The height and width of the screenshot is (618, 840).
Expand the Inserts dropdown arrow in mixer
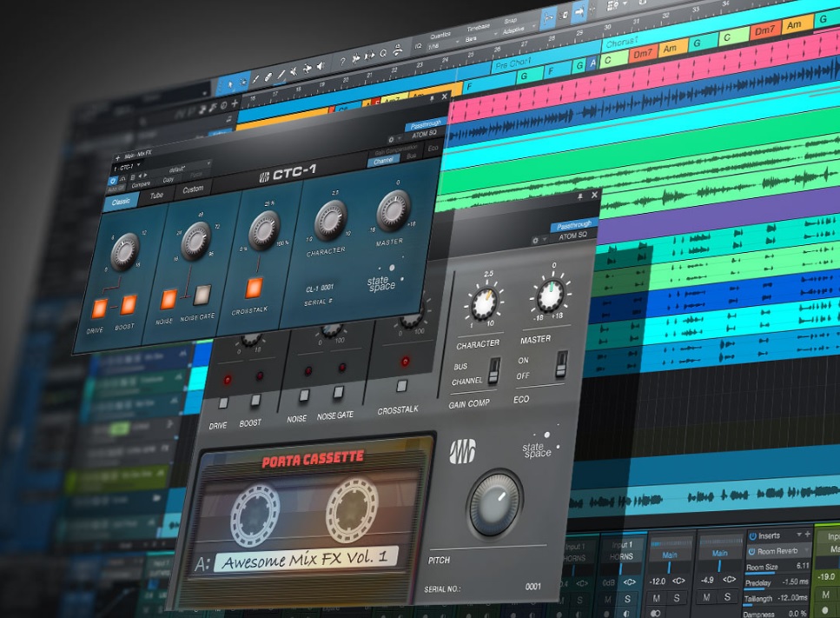799,535
